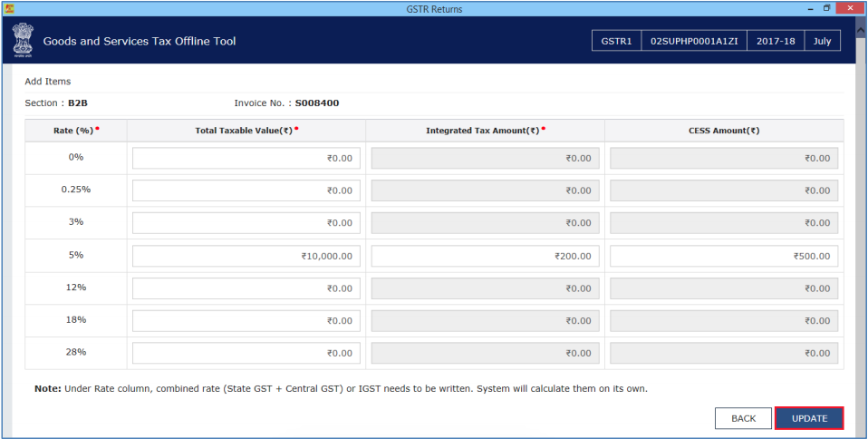Screen dimensions: 868x439
Task: Click the app icon in title bar
Action: (x=8, y=8)
